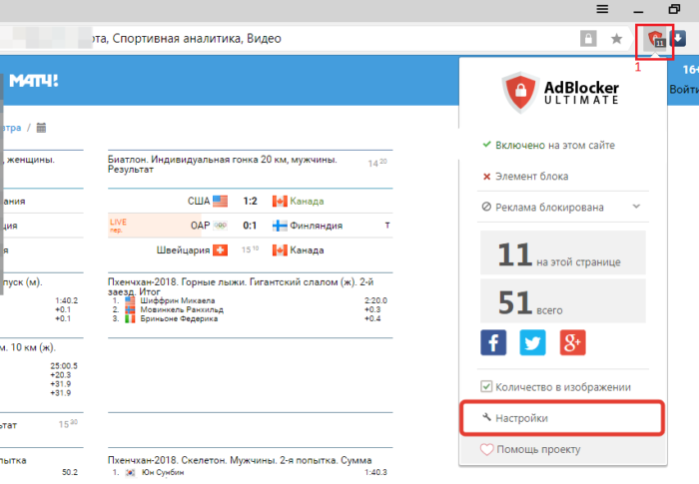Click the 51 всего counter
This screenshot has height=484, width=699.
(563, 301)
